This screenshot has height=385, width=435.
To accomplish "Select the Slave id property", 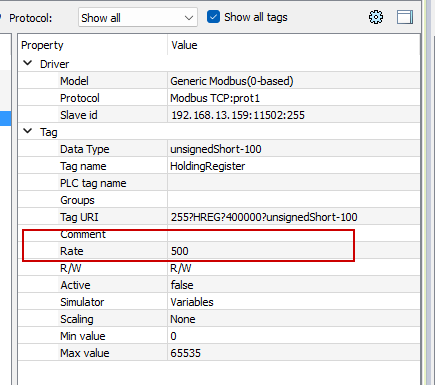I will [x=79, y=115].
